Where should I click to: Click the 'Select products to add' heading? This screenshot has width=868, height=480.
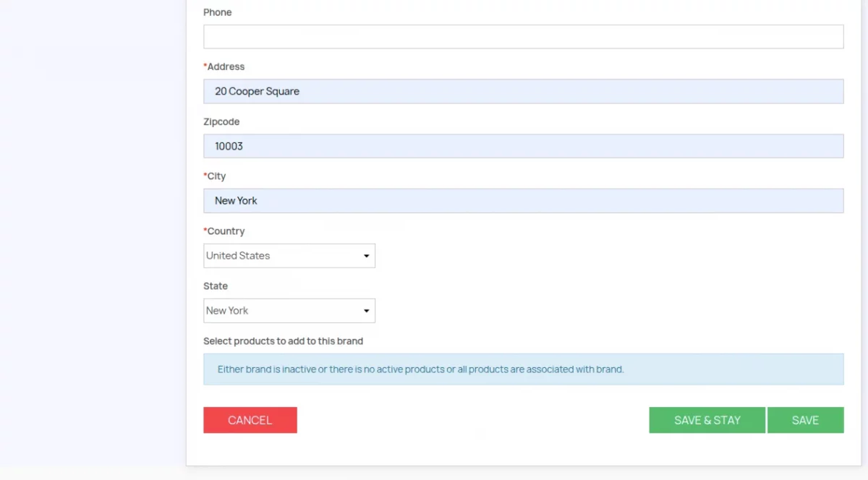pos(283,341)
